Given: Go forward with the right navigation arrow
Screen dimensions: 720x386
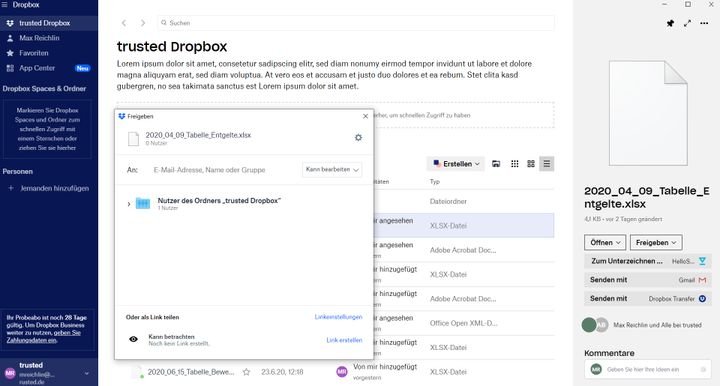Looking at the screenshot, I should (x=143, y=23).
